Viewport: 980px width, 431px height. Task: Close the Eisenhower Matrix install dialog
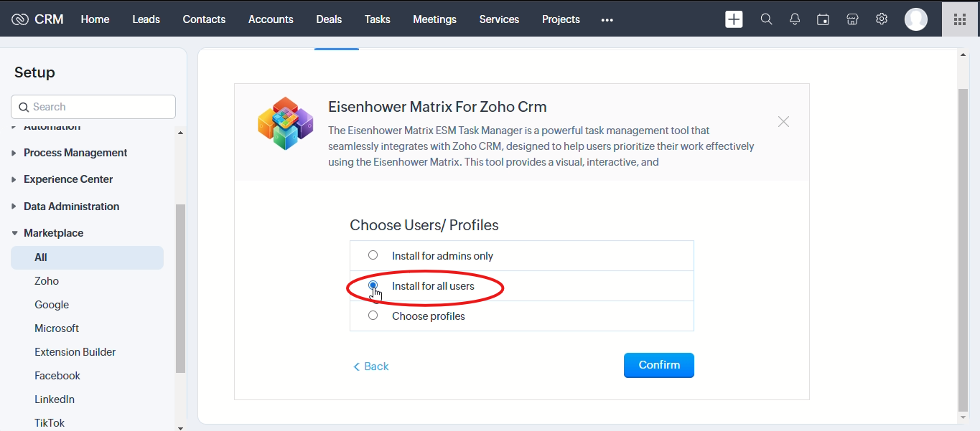[783, 122]
